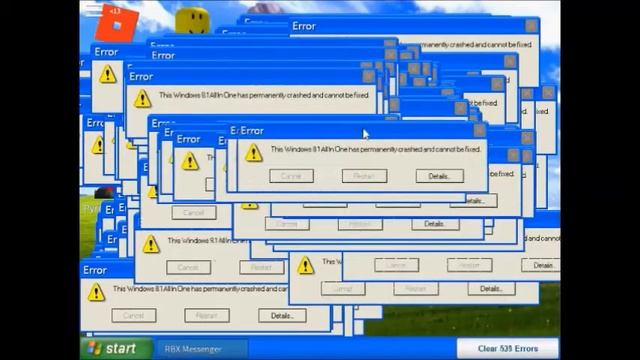Image resolution: width=640 pixels, height=360 pixels.
Task: Click Details in the frontmost Error dialog
Action: (440, 176)
